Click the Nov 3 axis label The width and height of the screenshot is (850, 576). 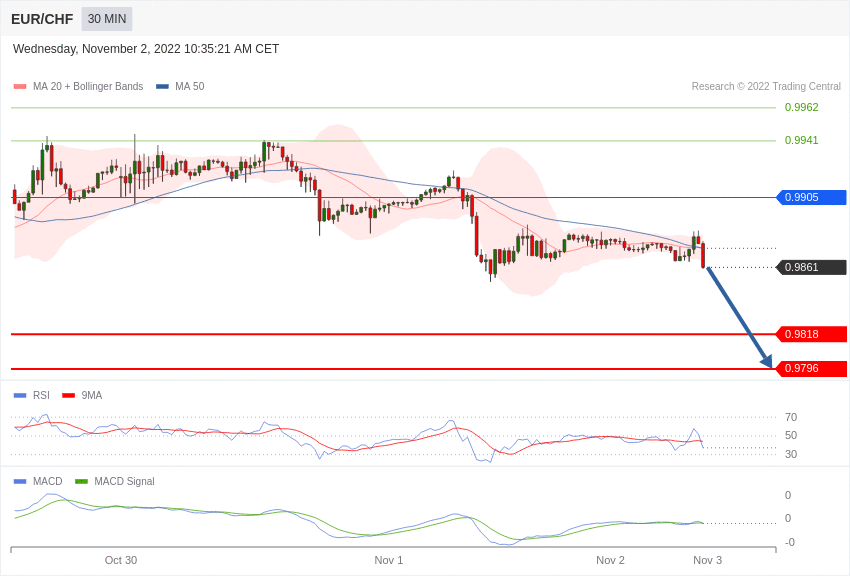707,560
